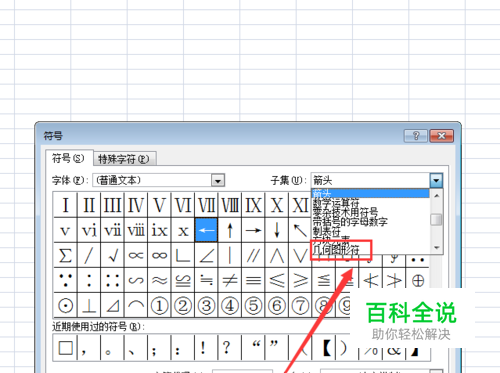Select the circled number ⑦ symbol
Screen dimensions: 500x373
click(x=300, y=305)
